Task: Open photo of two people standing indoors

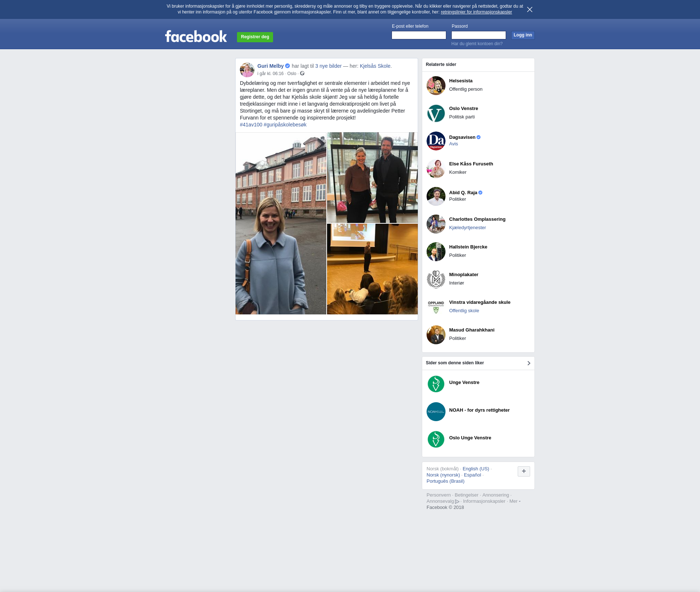Action: (372, 177)
